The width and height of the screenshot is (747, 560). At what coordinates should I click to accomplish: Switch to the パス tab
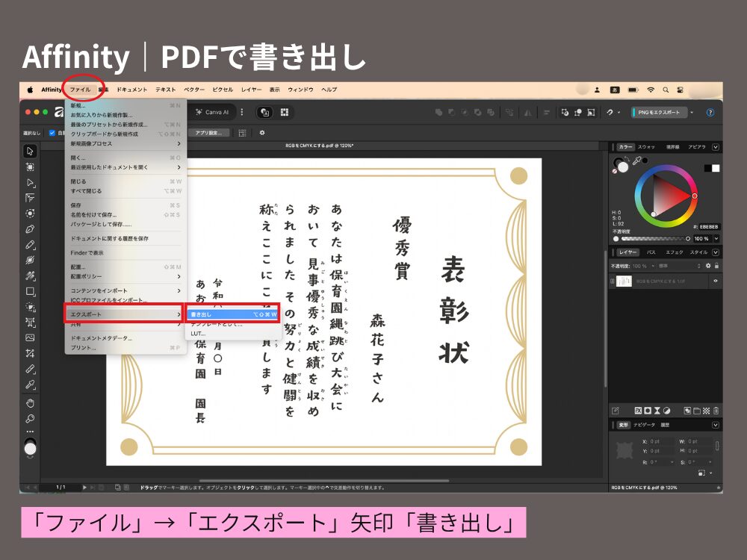tap(651, 252)
